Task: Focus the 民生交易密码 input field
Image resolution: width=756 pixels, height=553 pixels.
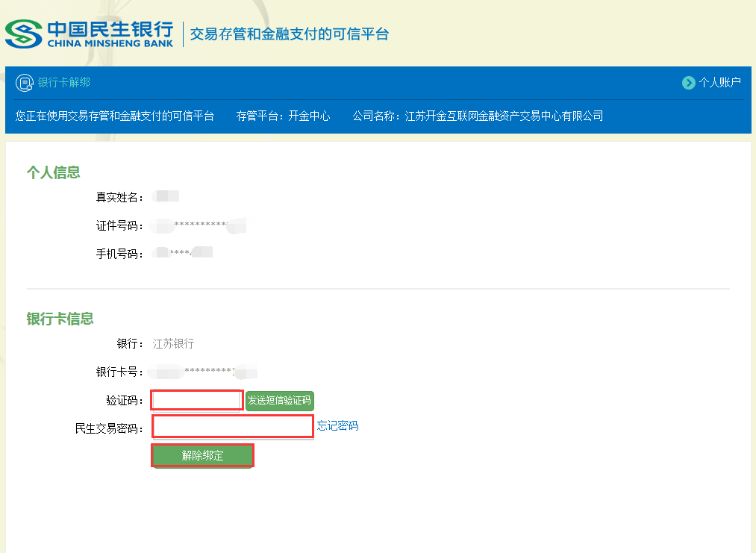Action: click(x=232, y=426)
